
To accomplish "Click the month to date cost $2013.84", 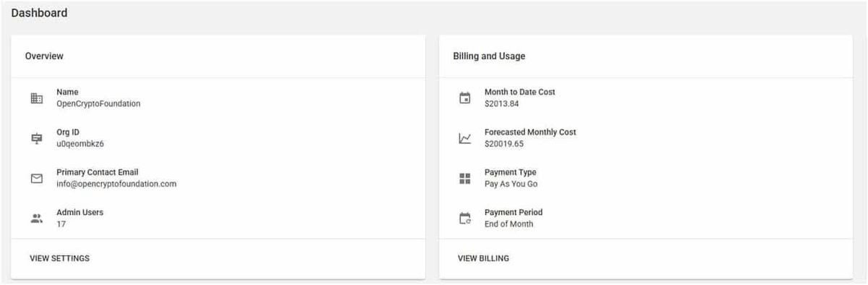I will [x=501, y=103].
